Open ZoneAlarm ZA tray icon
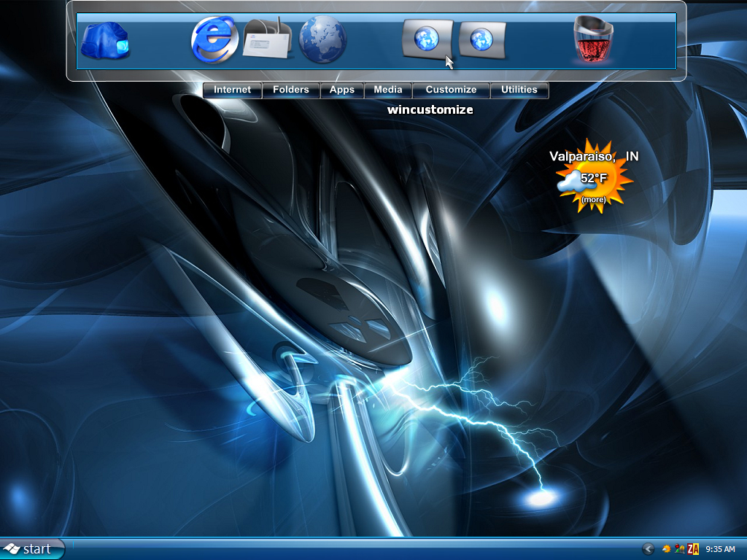The width and height of the screenshot is (747, 560). point(693,550)
